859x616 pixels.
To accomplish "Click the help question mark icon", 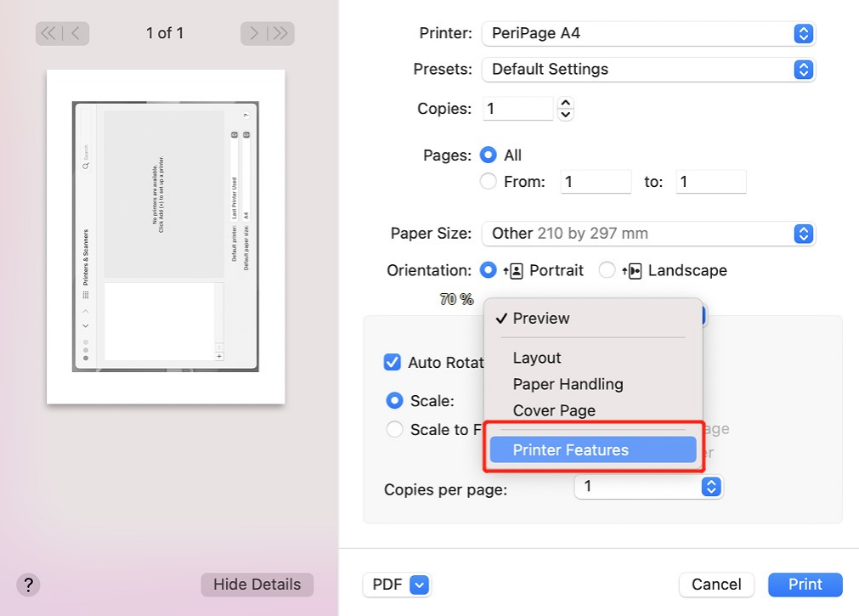I will (x=28, y=585).
